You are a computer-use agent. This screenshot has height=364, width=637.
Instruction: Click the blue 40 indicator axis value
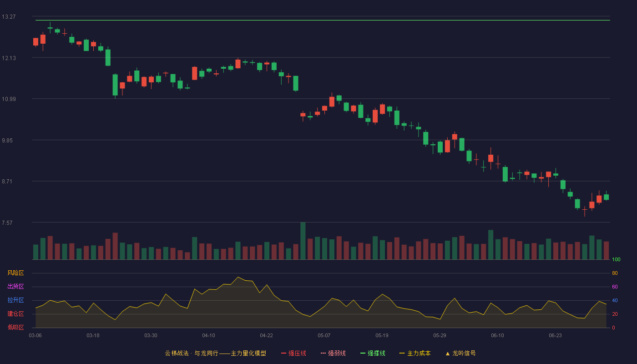(x=615, y=300)
